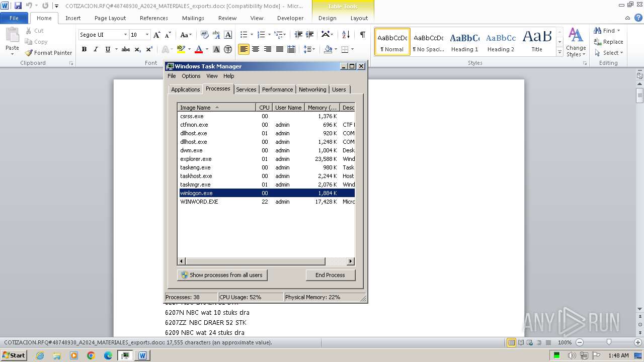
Task: Open text highlight color dropdown arrow
Action: (x=189, y=49)
